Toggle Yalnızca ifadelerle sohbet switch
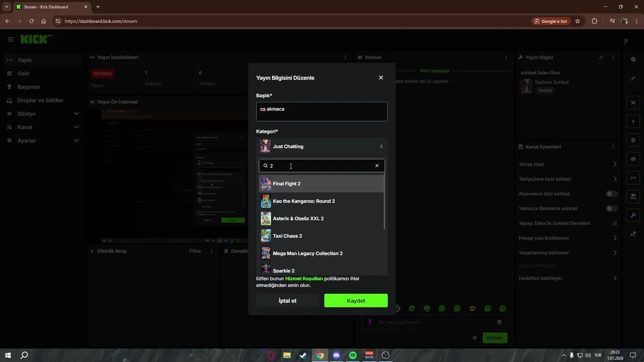644x362 pixels. pos(612,208)
